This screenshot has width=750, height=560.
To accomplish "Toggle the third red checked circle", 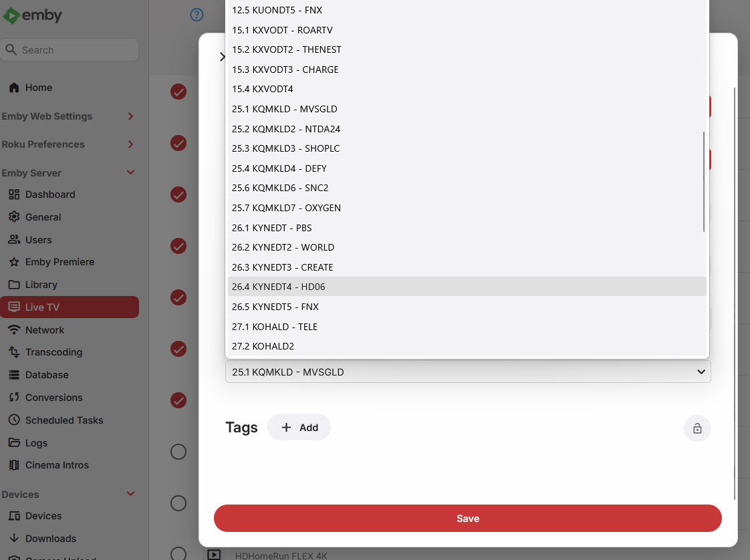I will point(178,194).
